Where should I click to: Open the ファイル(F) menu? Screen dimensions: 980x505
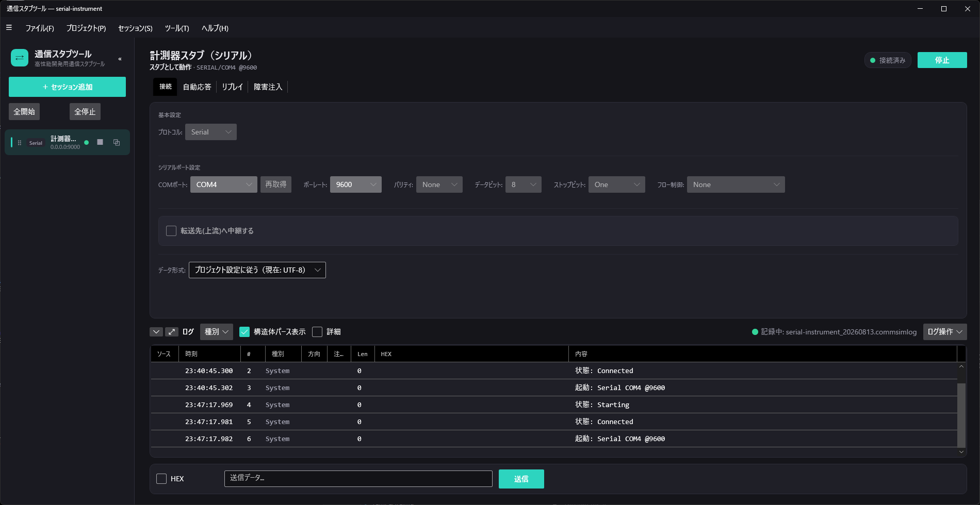(40, 28)
